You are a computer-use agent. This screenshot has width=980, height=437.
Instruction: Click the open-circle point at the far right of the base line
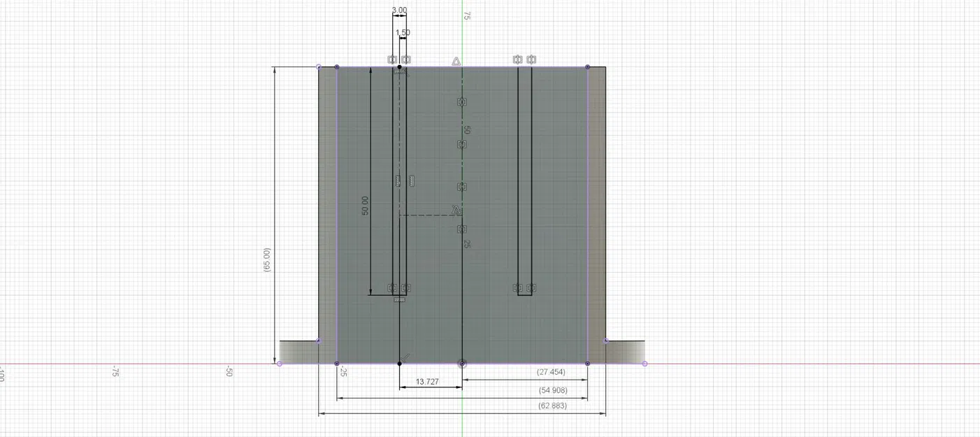click(x=644, y=364)
